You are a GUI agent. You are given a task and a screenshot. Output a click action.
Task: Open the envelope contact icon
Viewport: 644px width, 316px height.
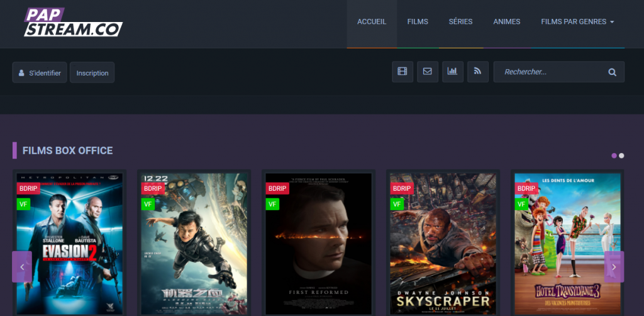[428, 72]
